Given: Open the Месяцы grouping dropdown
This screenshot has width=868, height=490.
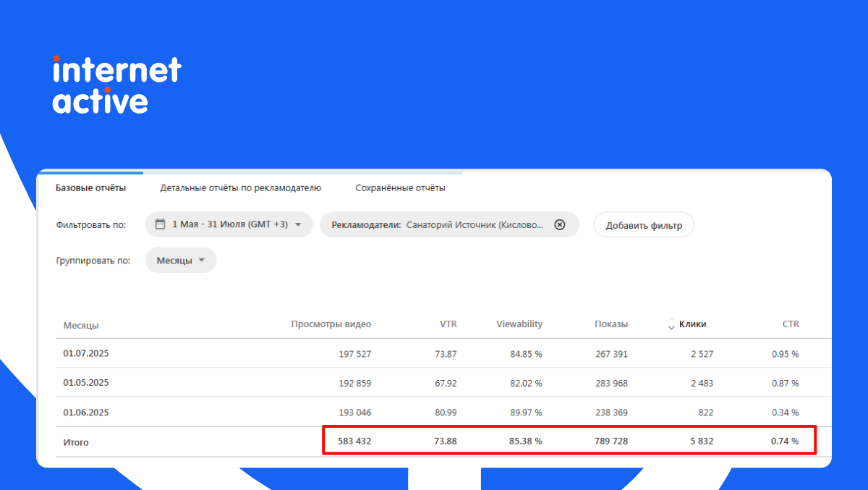Looking at the screenshot, I should (x=181, y=261).
